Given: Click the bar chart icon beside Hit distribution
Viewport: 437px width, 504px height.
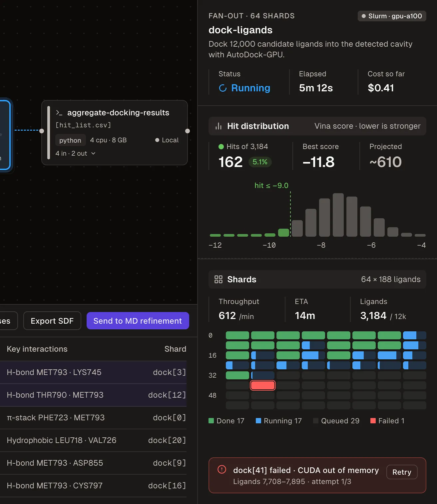Looking at the screenshot, I should [218, 126].
